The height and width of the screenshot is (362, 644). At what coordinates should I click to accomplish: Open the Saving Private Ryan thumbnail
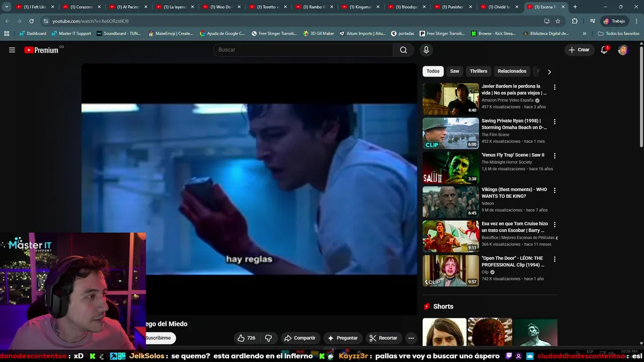point(451,133)
